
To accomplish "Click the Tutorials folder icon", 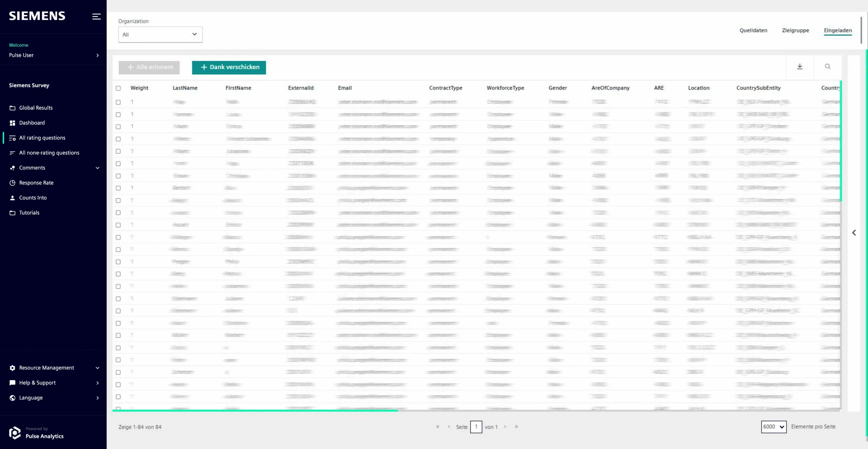I will [13, 213].
